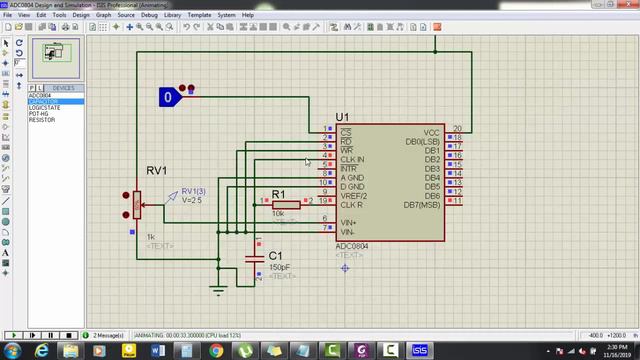Select the Selection Mode arrow tool
The image size is (640, 360).
point(6,43)
